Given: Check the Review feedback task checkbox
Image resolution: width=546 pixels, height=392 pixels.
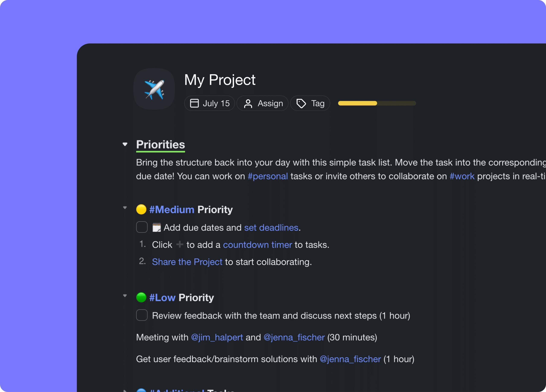Looking at the screenshot, I should click(142, 315).
